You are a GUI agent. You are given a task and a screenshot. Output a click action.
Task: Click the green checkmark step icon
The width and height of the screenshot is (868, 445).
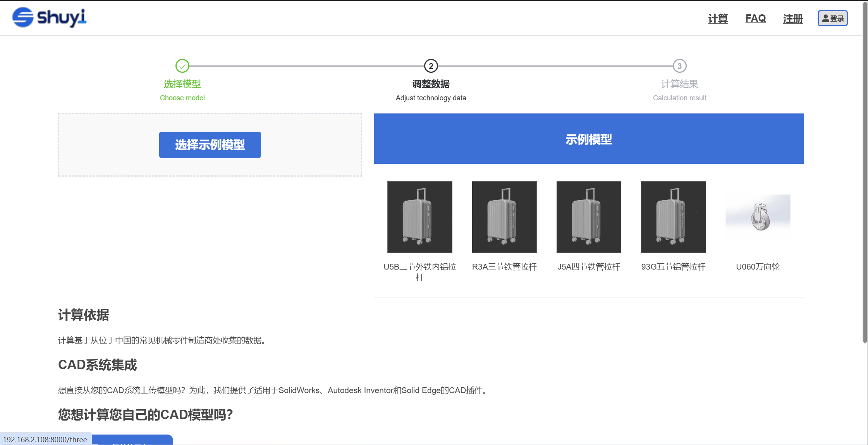182,66
